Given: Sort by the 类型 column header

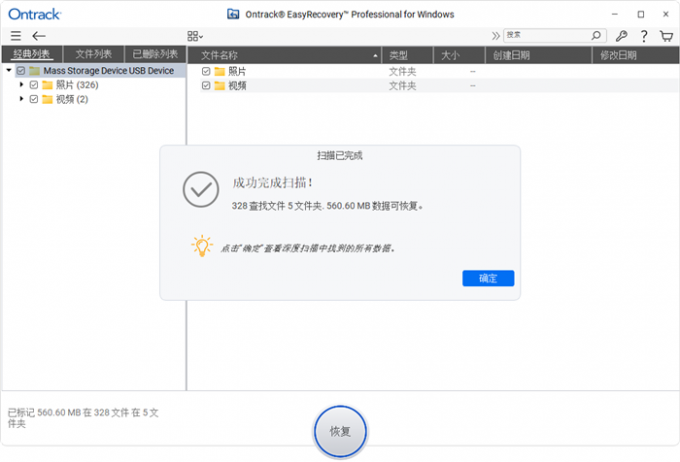Looking at the screenshot, I should (408, 55).
